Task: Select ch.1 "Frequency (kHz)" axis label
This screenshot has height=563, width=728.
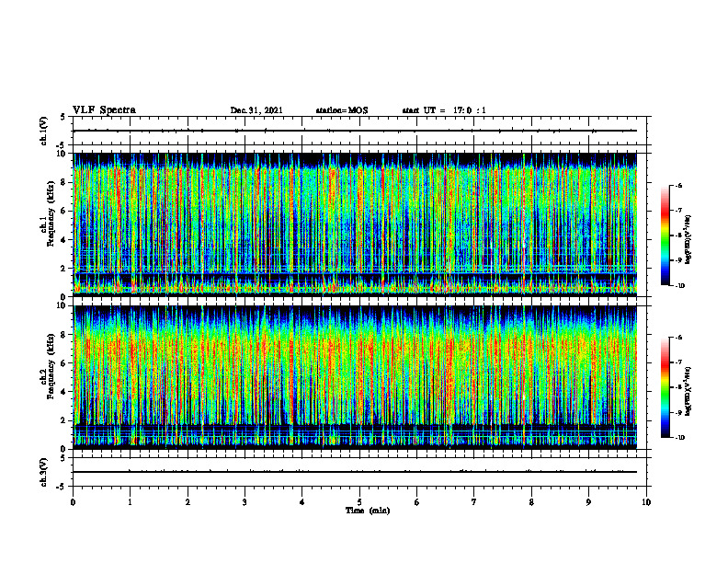Action: pyautogui.click(x=51, y=213)
